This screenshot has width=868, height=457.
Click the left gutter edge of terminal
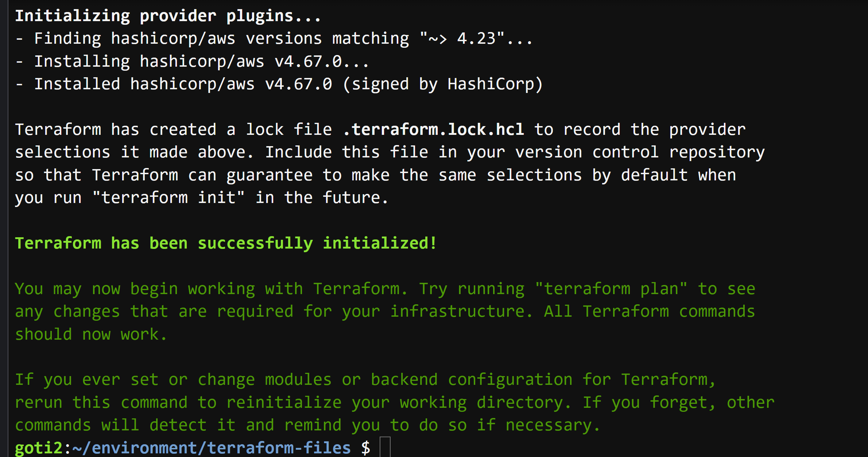(4, 228)
